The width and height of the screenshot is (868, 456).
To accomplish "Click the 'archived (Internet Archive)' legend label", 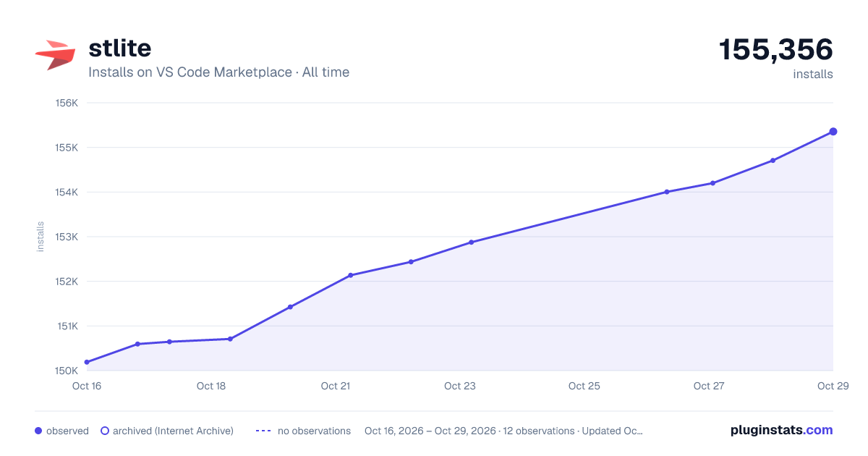I will (173, 431).
